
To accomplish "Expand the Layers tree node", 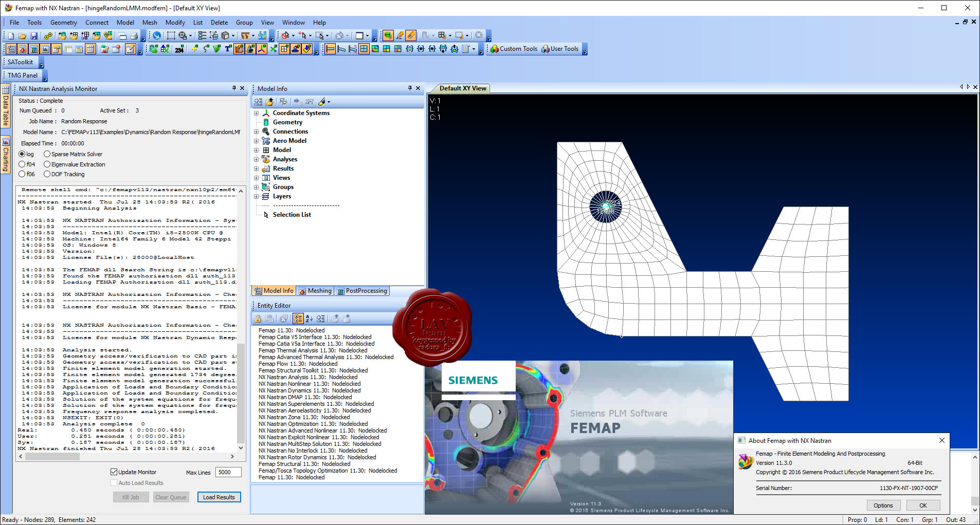I will coord(256,196).
